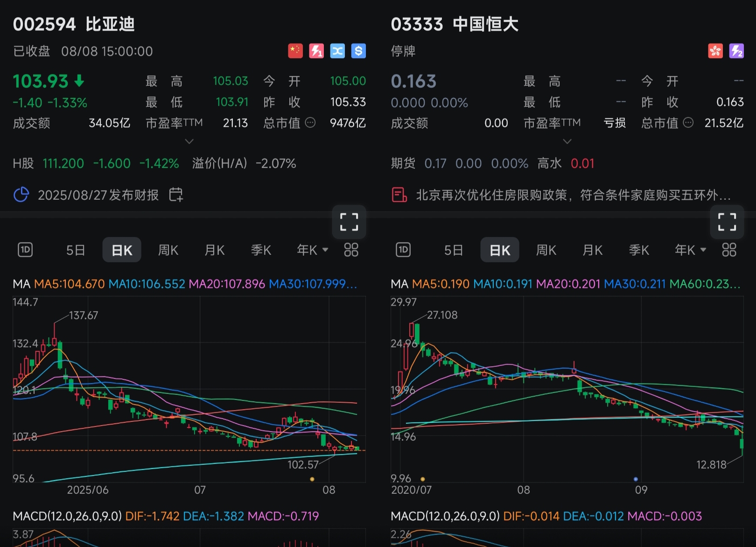Click blue event dot on Evergrande chart axis
The height and width of the screenshot is (547, 756).
click(636, 479)
